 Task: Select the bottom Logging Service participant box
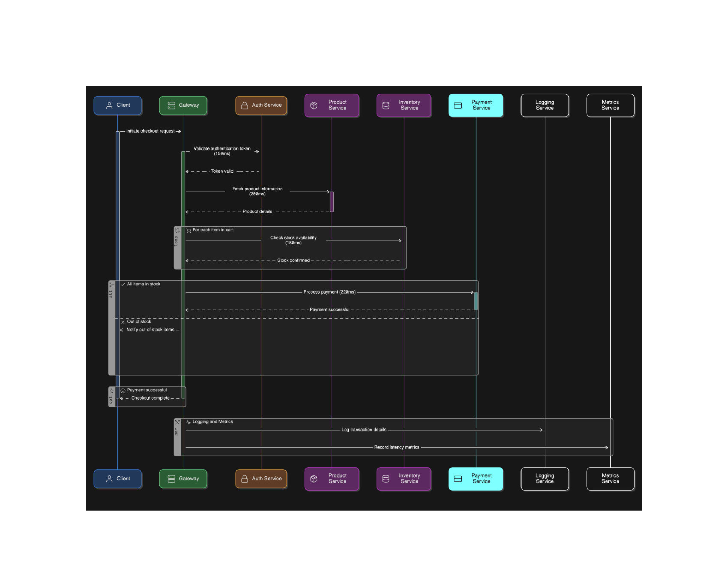tap(545, 479)
